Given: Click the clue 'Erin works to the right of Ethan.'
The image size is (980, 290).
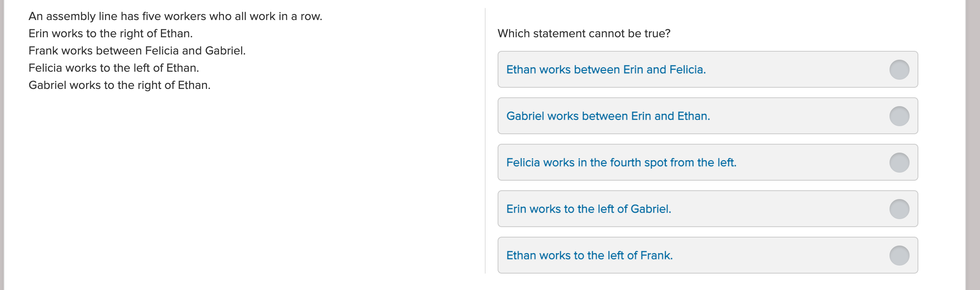Looking at the screenshot, I should (110, 34).
